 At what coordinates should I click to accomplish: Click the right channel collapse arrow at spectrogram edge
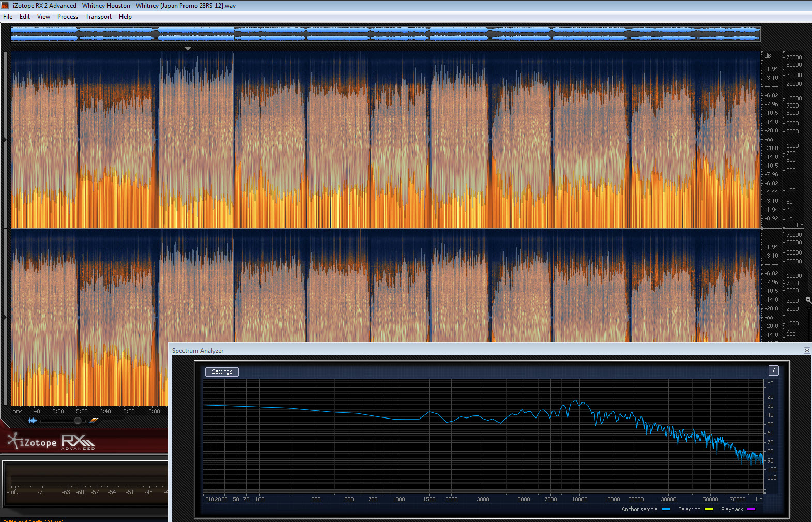pyautogui.click(x=5, y=317)
